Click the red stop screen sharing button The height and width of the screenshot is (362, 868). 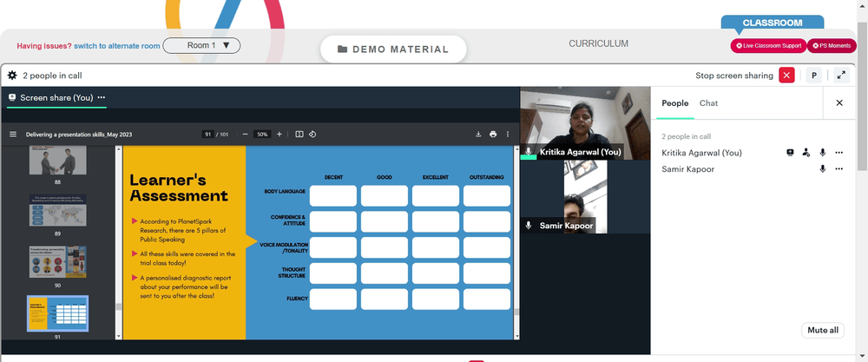click(786, 76)
